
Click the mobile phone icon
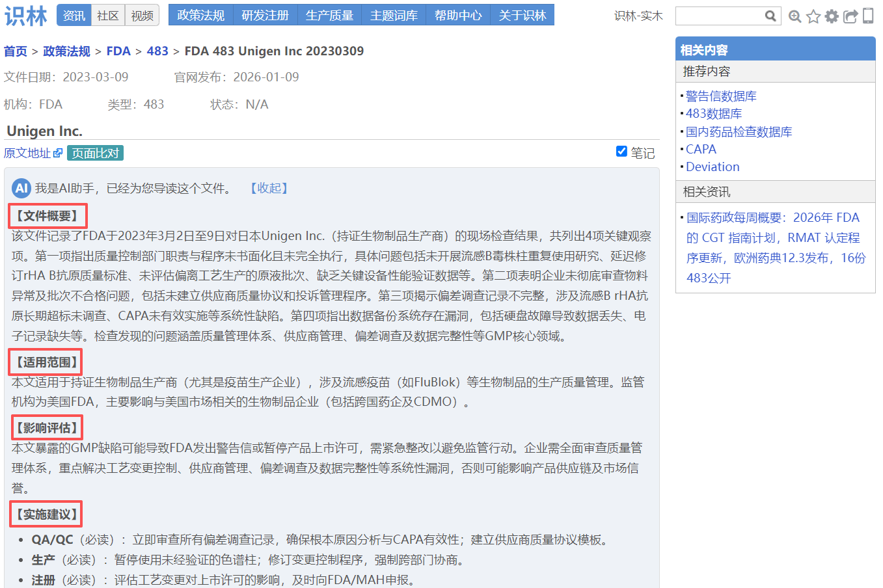868,16
